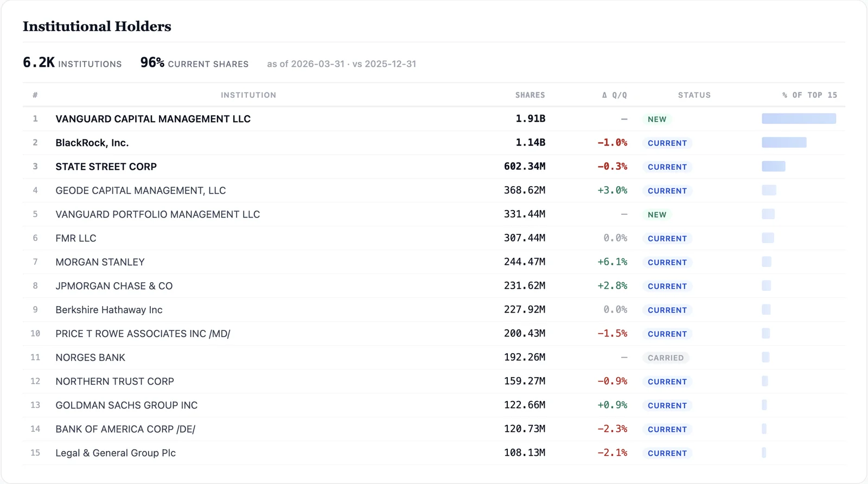Viewport: 868px width, 484px height.
Task: Click VANGUARD PORTFOLIO MANAGEMENT LLC
Action: pyautogui.click(x=157, y=214)
